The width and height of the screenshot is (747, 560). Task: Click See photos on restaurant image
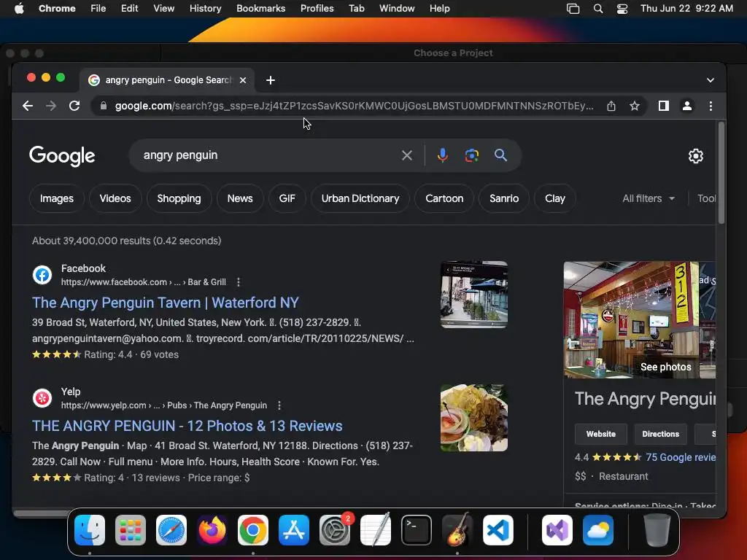tap(665, 367)
